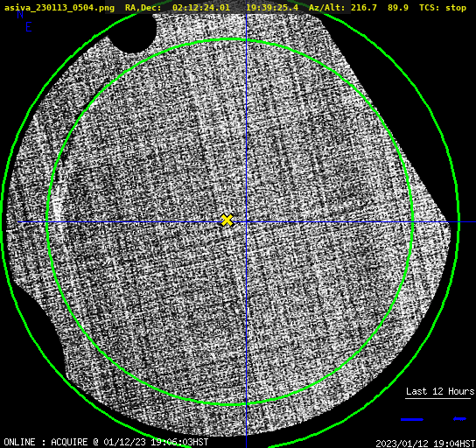This screenshot has width=476, height=448.
Task: Click the ONLINE : ACQUIRE status text
Action: pos(45,442)
